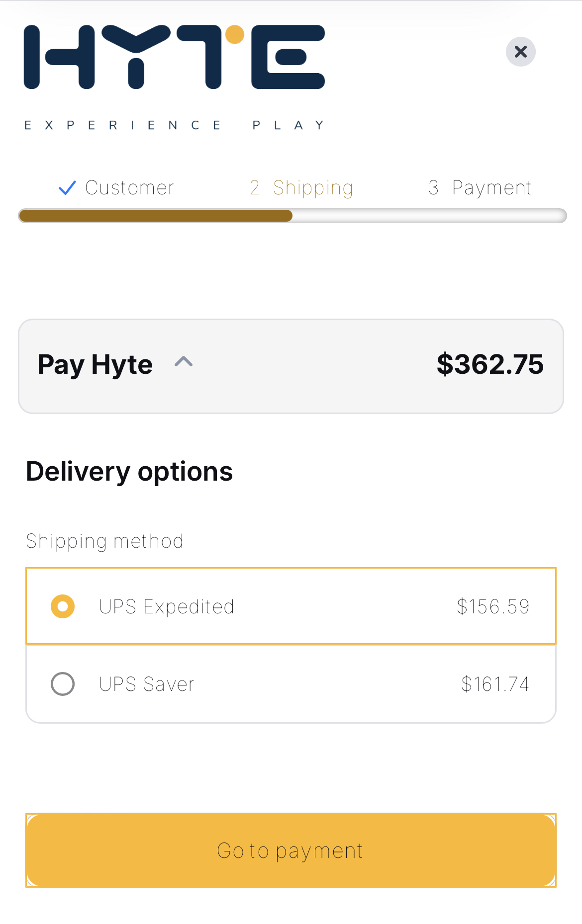Select the UPS Saver radio button

63,684
